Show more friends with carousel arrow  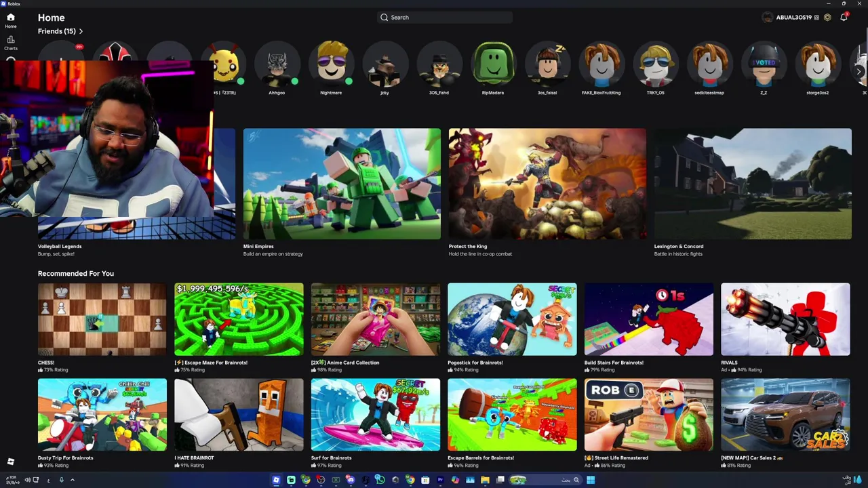click(859, 72)
